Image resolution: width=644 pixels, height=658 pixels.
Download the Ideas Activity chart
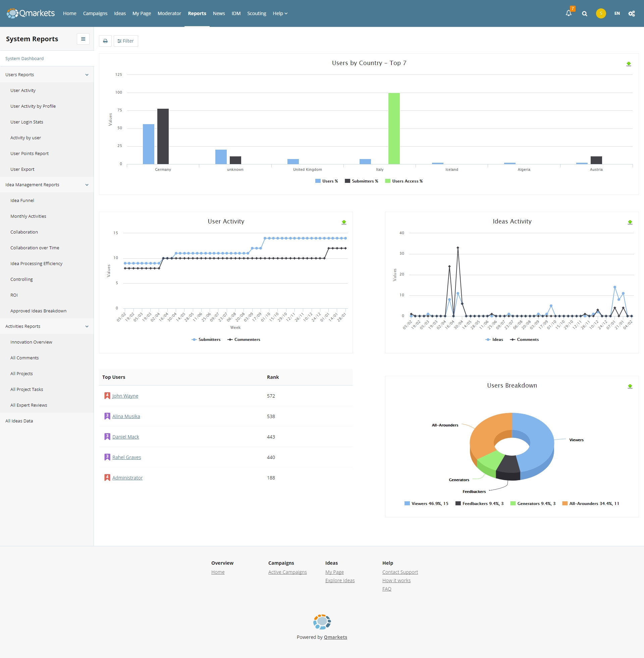(630, 222)
